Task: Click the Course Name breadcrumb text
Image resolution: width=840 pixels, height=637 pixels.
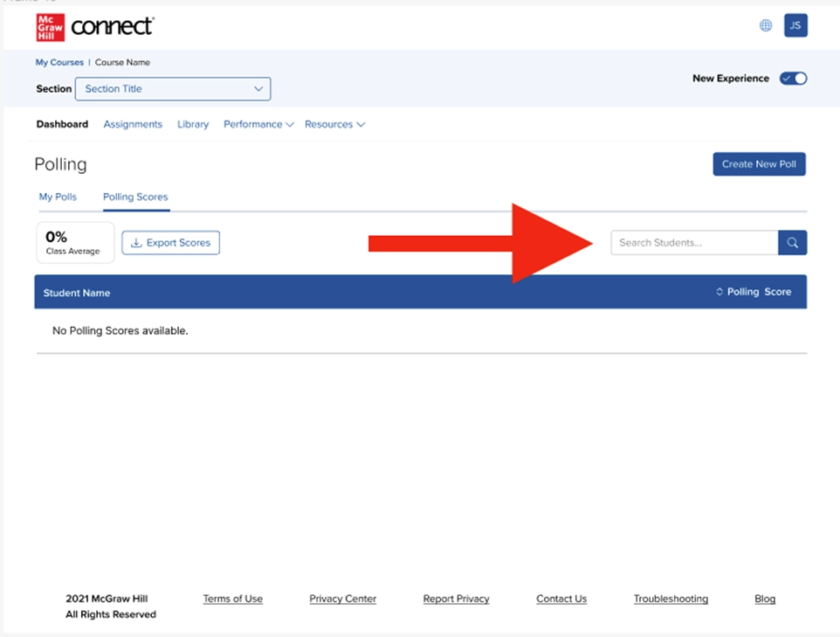Action: pos(122,62)
